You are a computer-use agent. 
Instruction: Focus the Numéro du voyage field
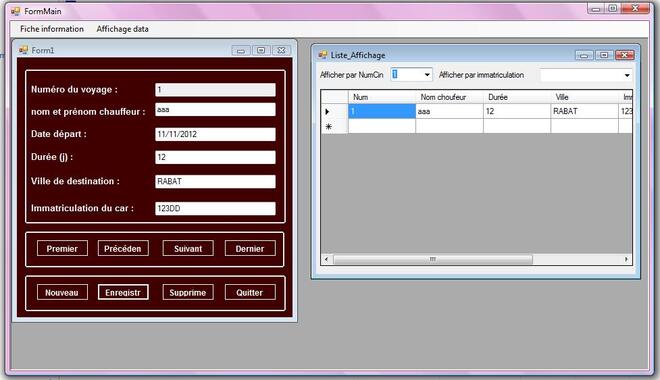tap(216, 90)
